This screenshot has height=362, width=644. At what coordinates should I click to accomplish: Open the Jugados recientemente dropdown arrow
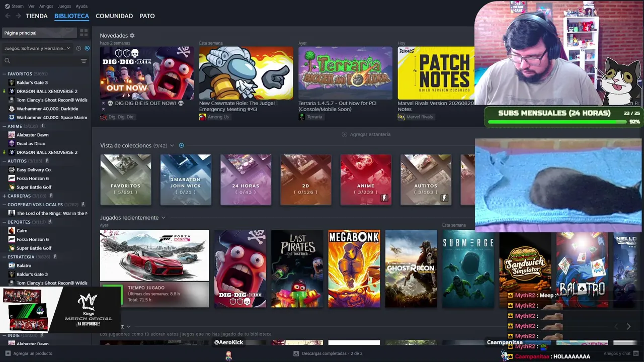point(164,218)
